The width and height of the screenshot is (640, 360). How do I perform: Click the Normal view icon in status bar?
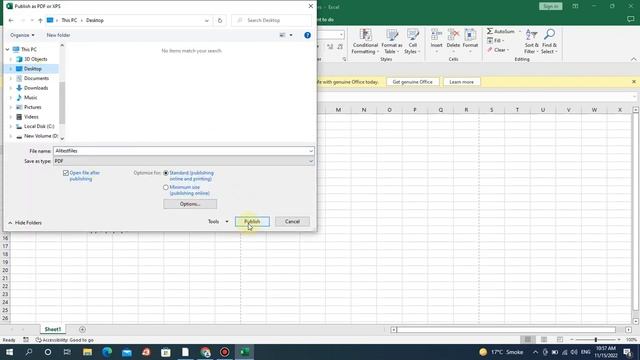pyautogui.click(x=528, y=340)
